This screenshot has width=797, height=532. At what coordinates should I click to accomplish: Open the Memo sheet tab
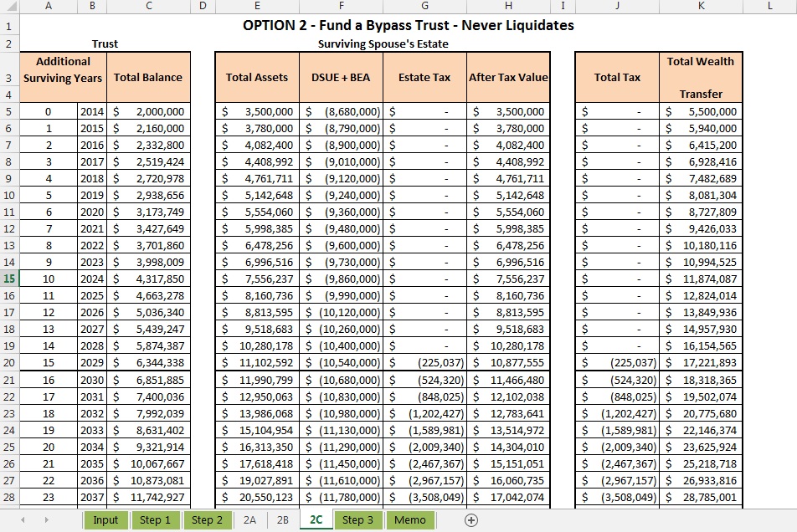409,520
